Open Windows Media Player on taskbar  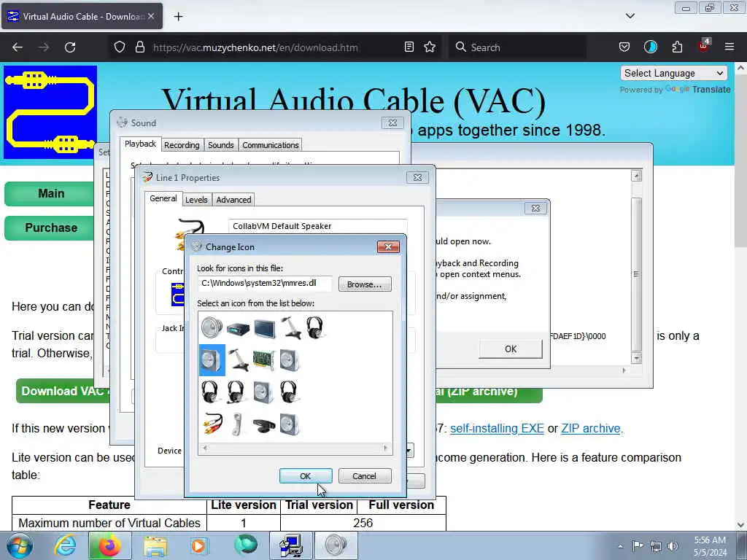pyautogui.click(x=199, y=545)
